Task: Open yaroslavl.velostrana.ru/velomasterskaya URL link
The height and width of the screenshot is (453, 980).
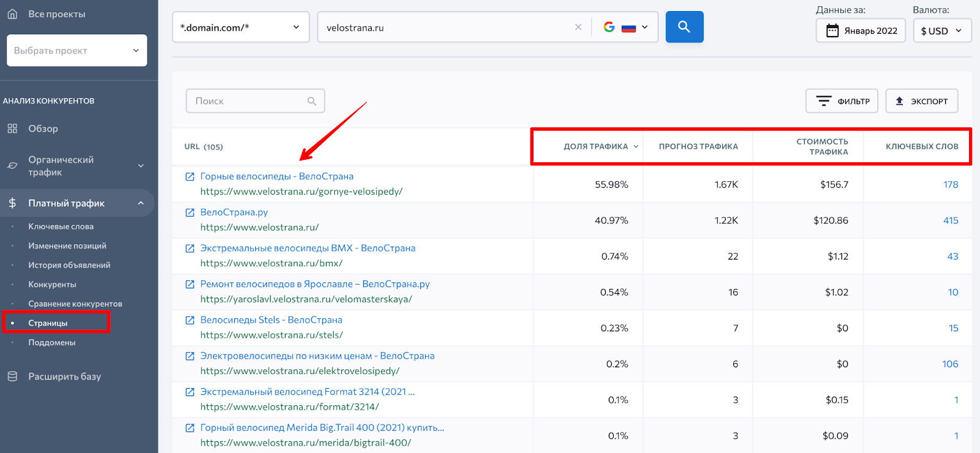Action: [306, 299]
